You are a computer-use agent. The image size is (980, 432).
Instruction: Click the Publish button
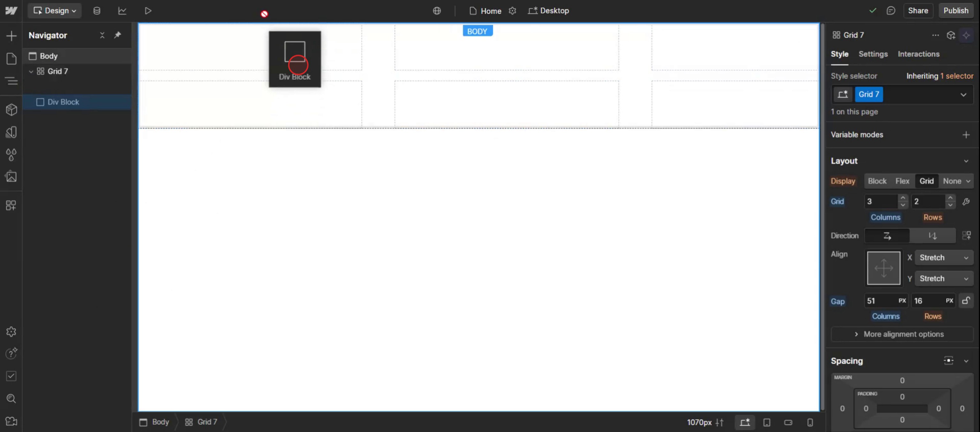pyautogui.click(x=955, y=11)
